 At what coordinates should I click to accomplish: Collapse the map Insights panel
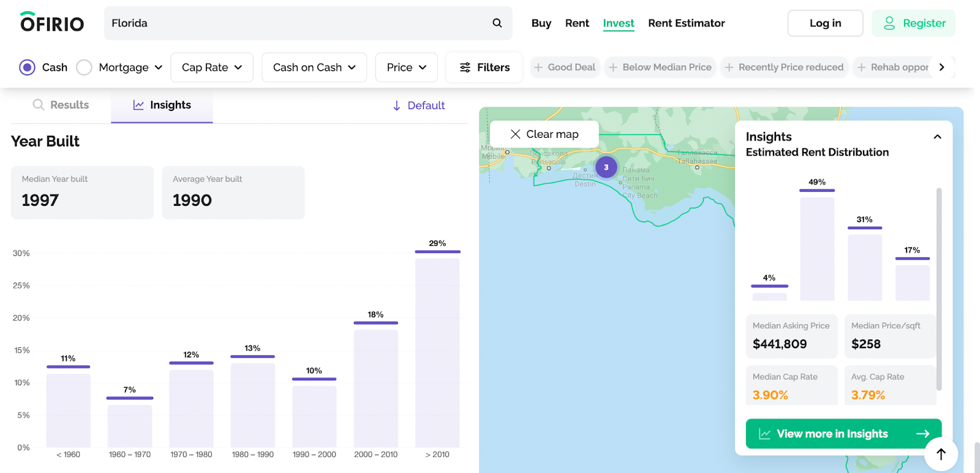[x=937, y=137]
